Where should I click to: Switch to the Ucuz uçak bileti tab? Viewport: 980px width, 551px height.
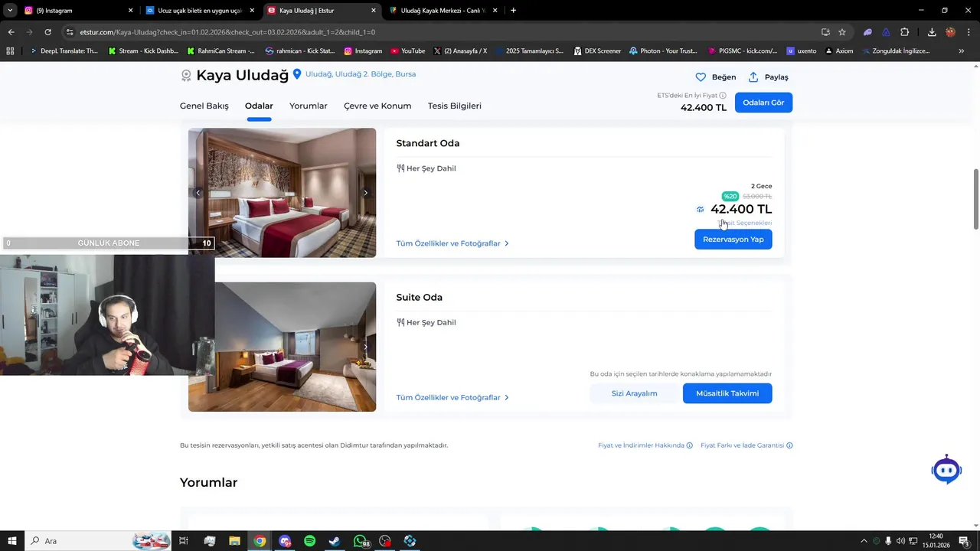pyautogui.click(x=201, y=11)
